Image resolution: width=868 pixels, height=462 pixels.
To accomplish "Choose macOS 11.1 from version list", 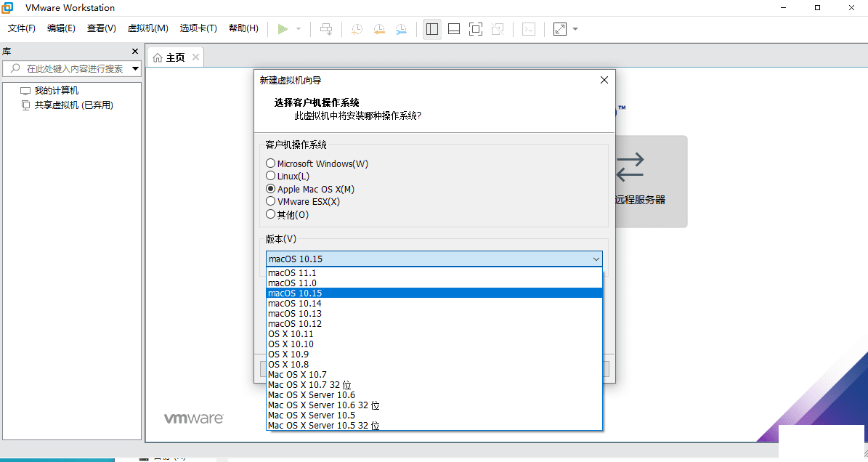I will pyautogui.click(x=434, y=273).
